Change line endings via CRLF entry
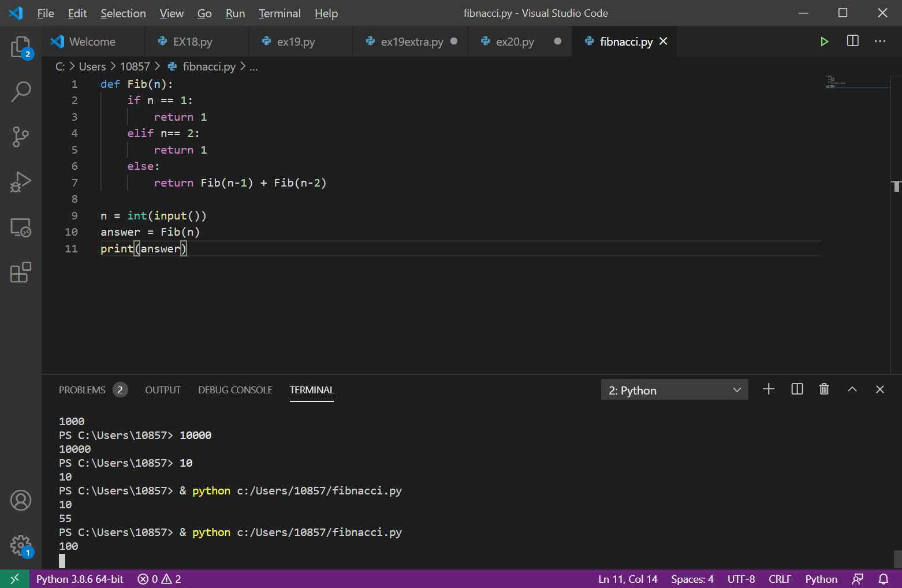 tap(780, 579)
